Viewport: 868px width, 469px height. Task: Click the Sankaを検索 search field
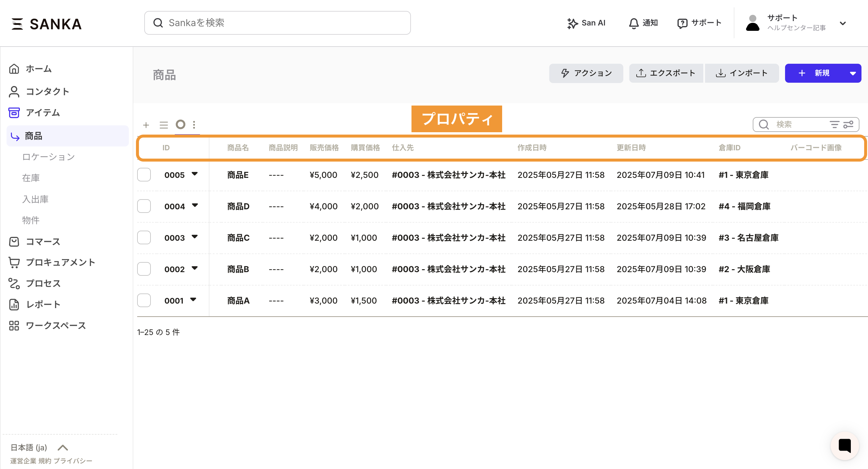pos(277,23)
